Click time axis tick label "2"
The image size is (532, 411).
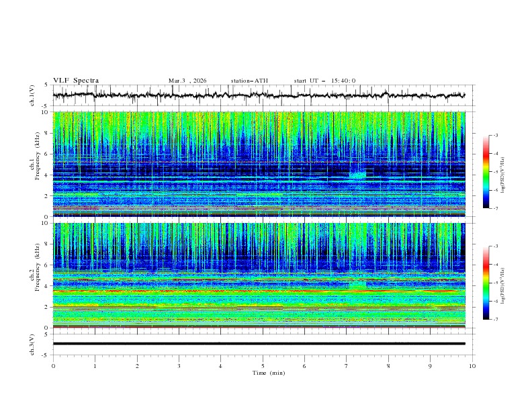pyautogui.click(x=137, y=366)
